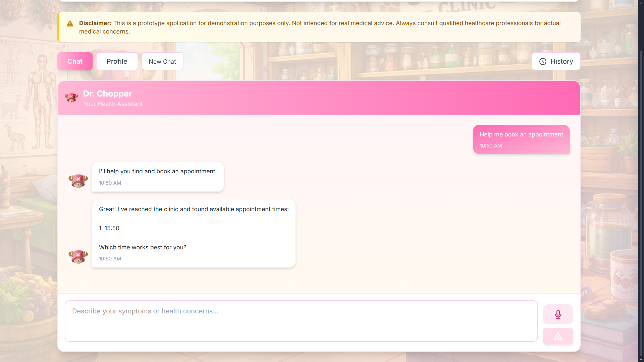Click the microphone voice input icon
Viewport: 644px width, 362px height.
(558, 314)
